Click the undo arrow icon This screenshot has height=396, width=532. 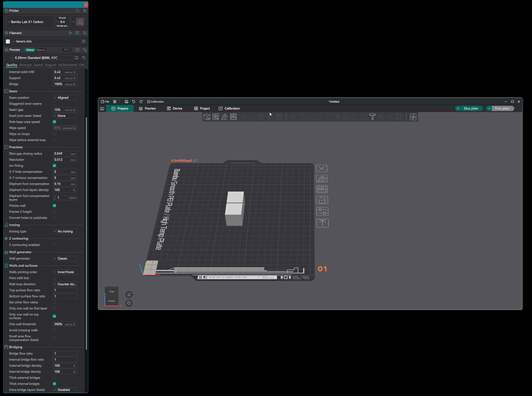(x=134, y=101)
